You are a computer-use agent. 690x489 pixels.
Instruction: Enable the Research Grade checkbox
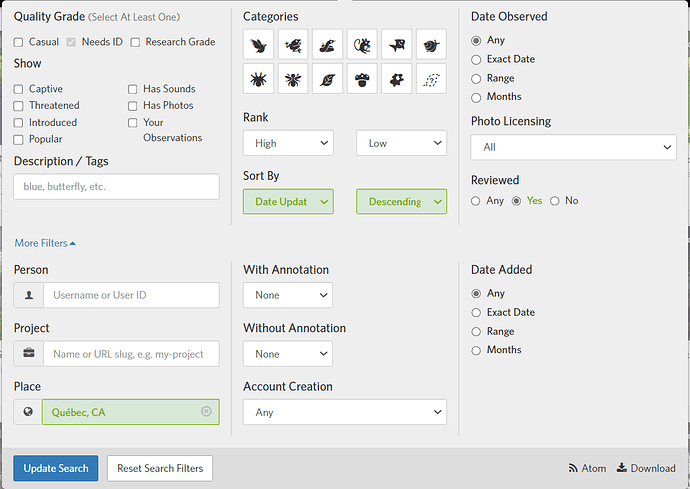pyautogui.click(x=135, y=42)
